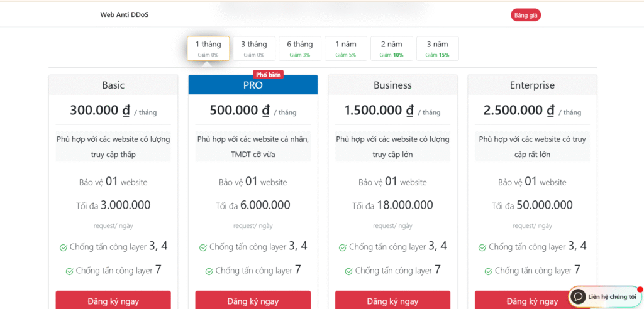Click PRO plan layer 7 checkmark icon
Screen dimensions: 644x309
[x=209, y=271]
